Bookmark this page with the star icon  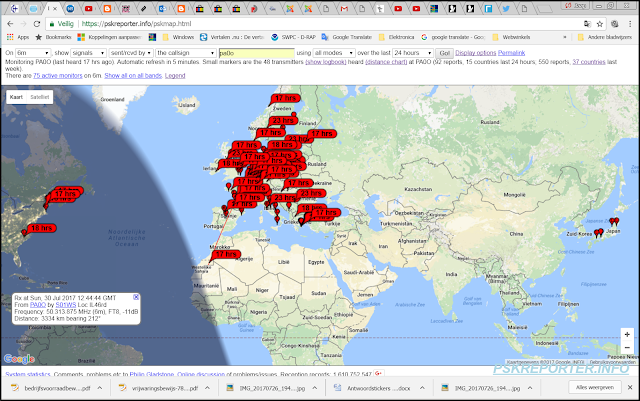(x=600, y=24)
